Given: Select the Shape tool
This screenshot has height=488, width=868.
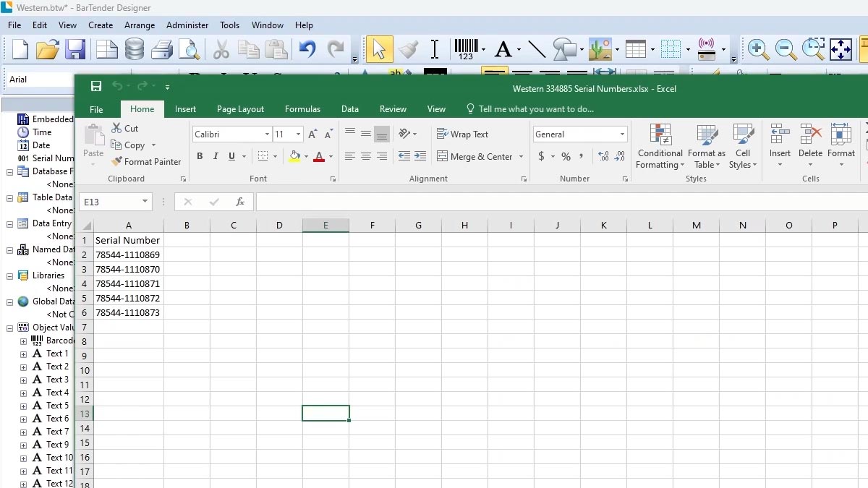Looking at the screenshot, I should pyautogui.click(x=563, y=48).
